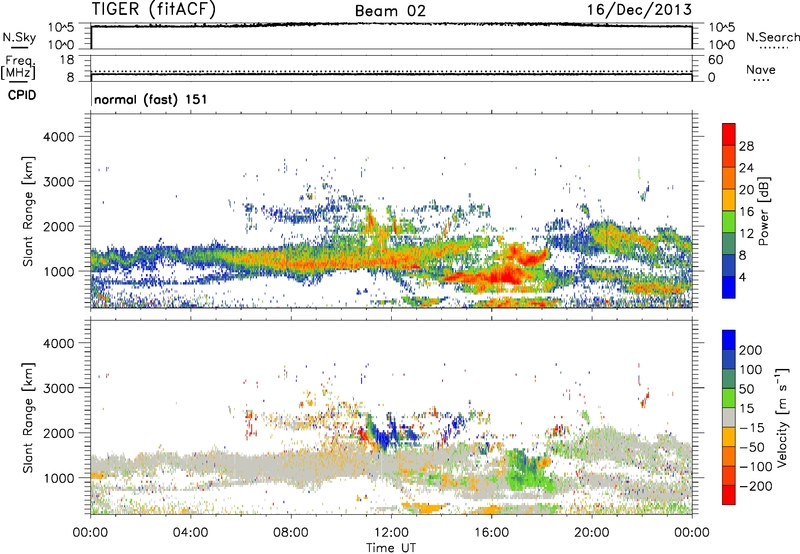Click the 'Freq. [MHz]' axis label

click(18, 67)
